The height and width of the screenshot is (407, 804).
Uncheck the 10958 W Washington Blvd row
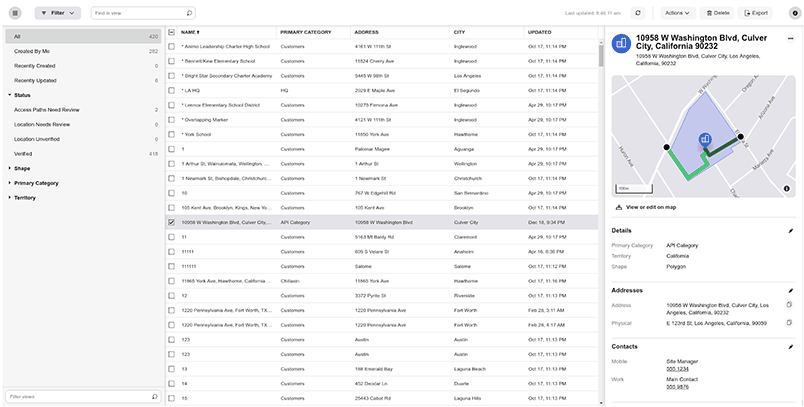[x=171, y=222]
